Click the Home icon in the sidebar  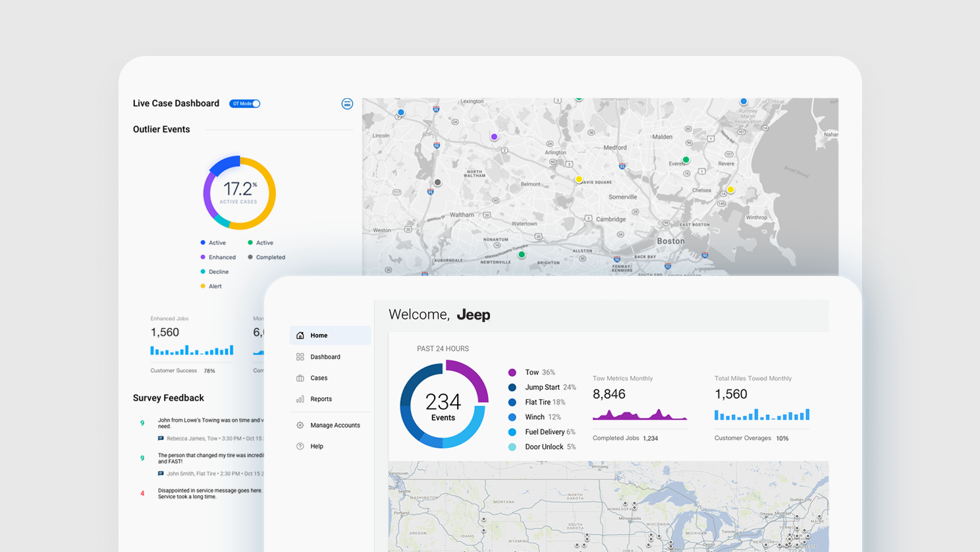tap(300, 335)
